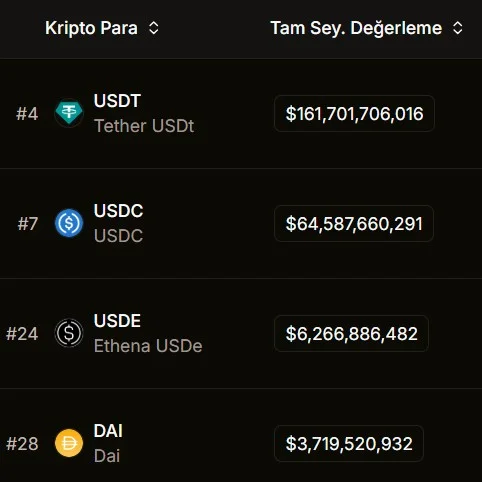Open the USDC ticker link
The width and height of the screenshot is (482, 482).
[119, 211]
